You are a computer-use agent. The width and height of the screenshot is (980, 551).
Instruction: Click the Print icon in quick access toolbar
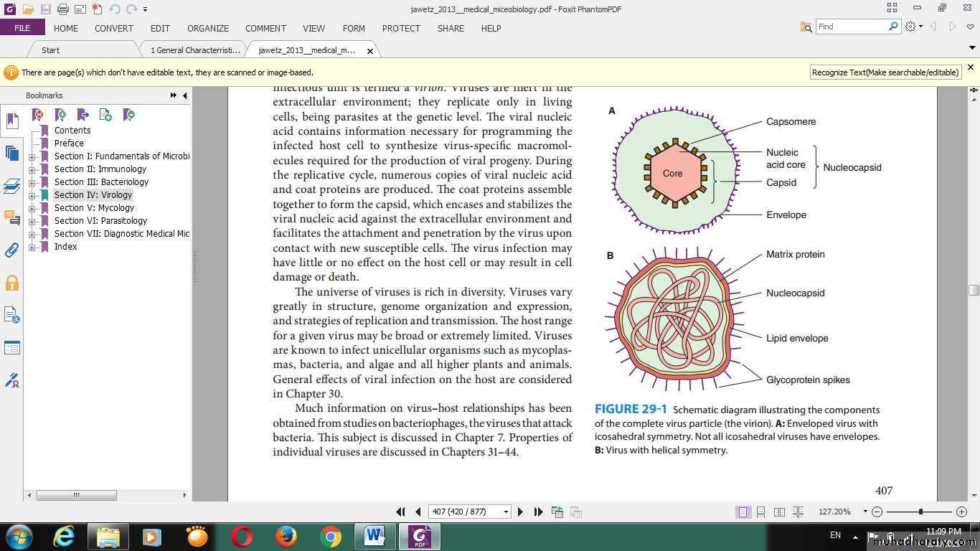tap(62, 9)
